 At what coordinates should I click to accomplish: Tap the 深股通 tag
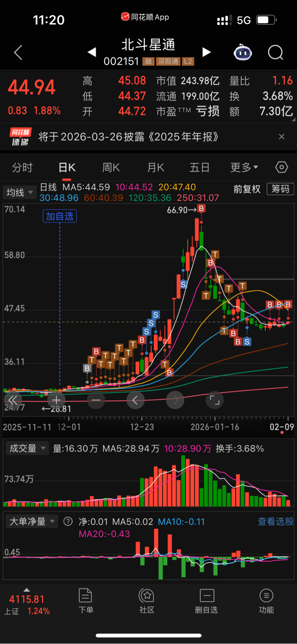pyautogui.click(x=168, y=61)
